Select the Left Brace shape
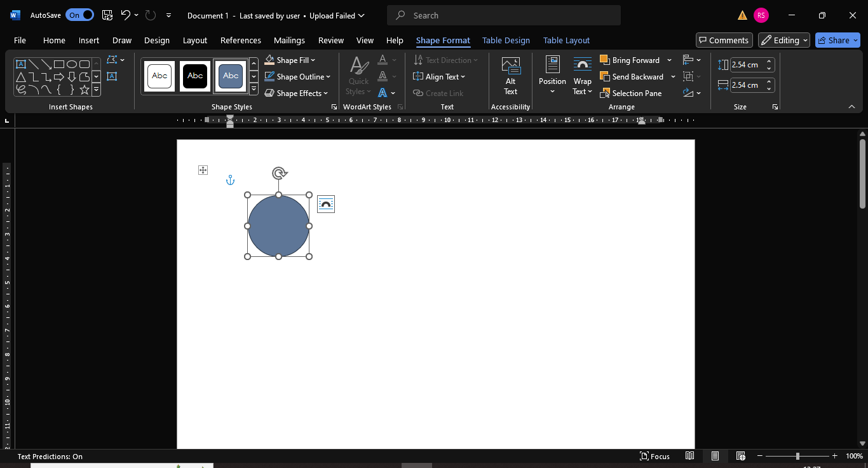Image resolution: width=868 pixels, height=468 pixels. click(x=59, y=90)
